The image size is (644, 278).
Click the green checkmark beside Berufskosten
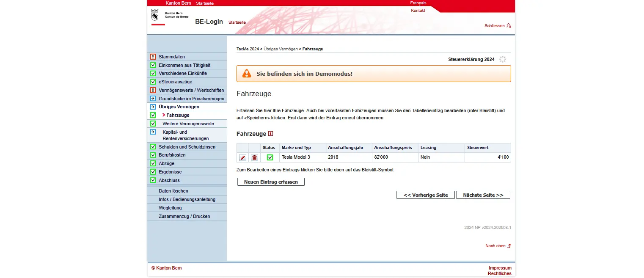(153, 155)
